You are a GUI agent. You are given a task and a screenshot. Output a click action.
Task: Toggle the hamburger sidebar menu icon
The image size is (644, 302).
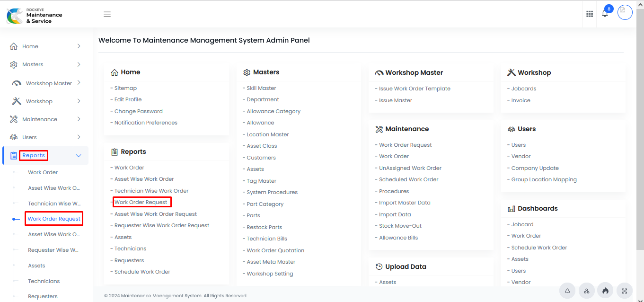click(x=107, y=14)
